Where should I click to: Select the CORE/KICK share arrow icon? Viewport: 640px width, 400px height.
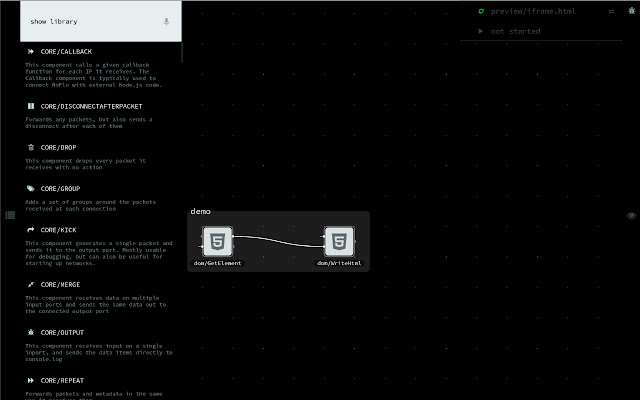(31, 230)
